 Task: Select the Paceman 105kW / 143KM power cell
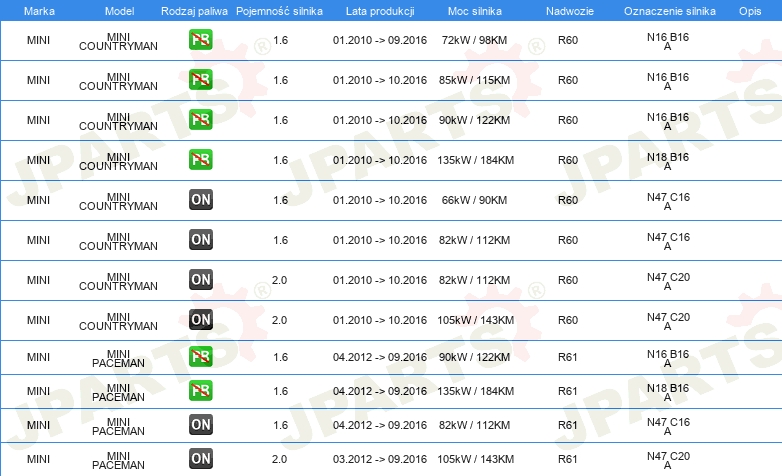click(x=475, y=459)
